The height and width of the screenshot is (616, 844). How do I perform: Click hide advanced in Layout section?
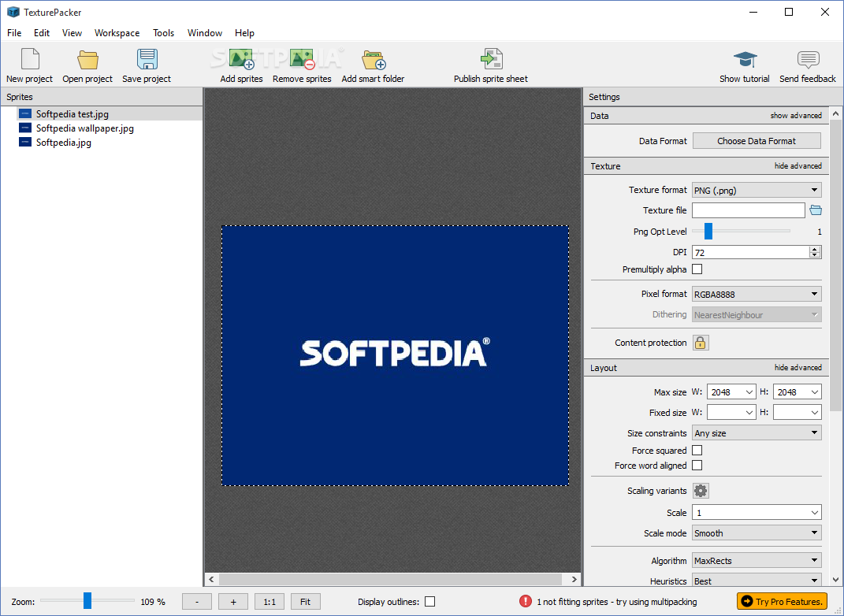[798, 367]
